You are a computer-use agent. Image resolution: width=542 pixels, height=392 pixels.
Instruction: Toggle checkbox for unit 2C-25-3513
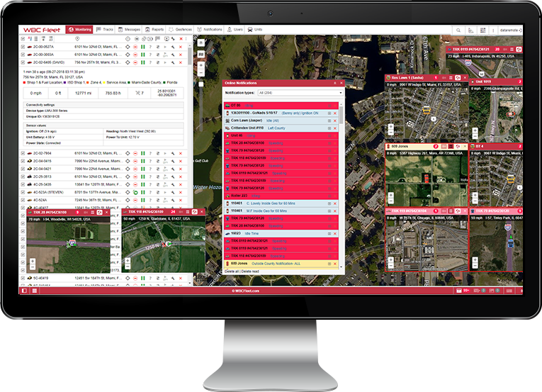click(23, 177)
